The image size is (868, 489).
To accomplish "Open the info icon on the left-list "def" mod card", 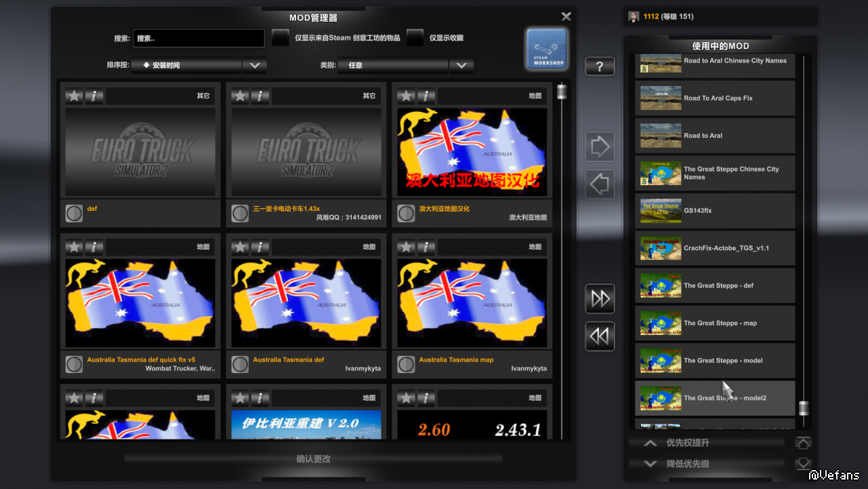I will [94, 96].
